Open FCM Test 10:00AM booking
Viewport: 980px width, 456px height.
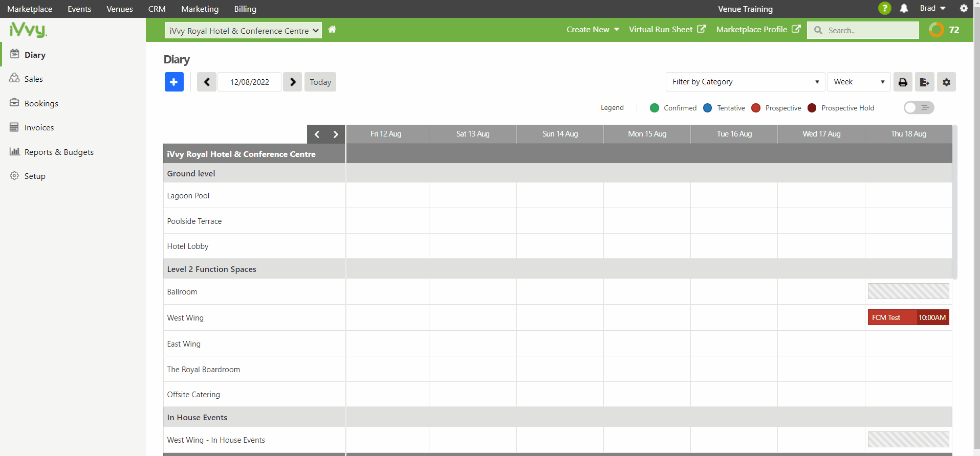point(908,317)
